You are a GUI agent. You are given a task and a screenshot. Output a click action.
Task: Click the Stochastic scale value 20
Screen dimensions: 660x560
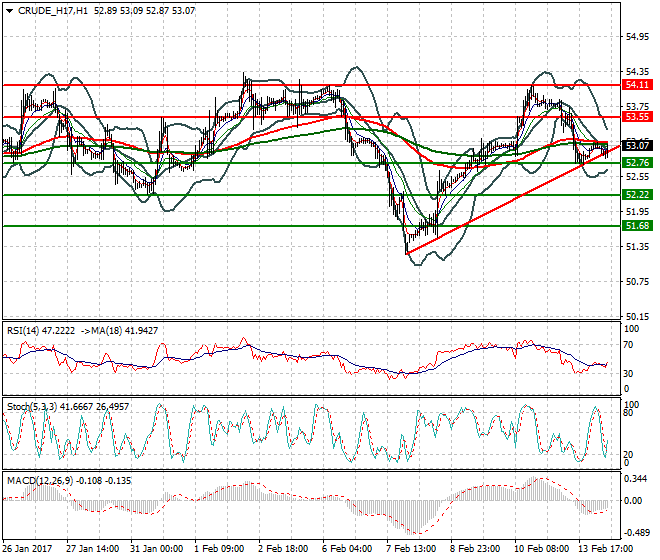[628, 455]
